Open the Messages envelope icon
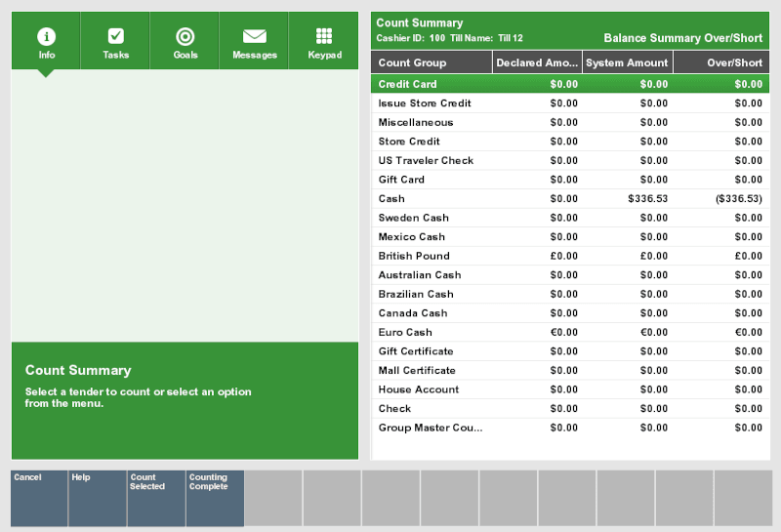 coord(255,36)
